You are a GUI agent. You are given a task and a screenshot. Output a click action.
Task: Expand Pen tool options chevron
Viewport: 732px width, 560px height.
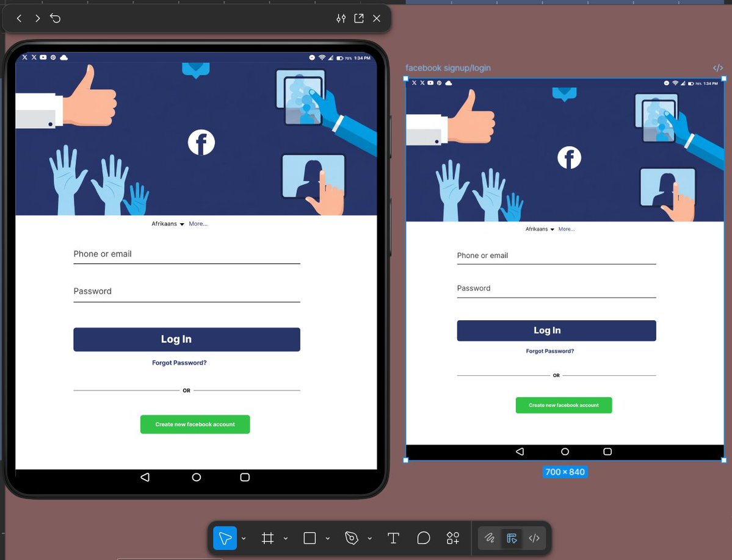click(x=370, y=539)
